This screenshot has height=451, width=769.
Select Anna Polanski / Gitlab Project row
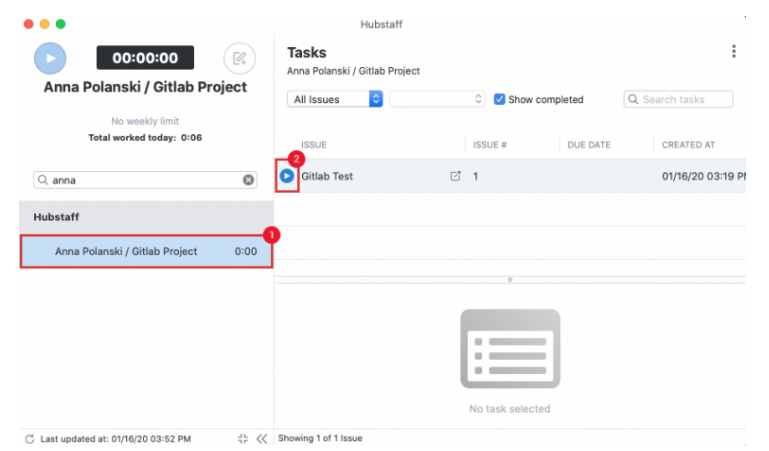tap(146, 251)
